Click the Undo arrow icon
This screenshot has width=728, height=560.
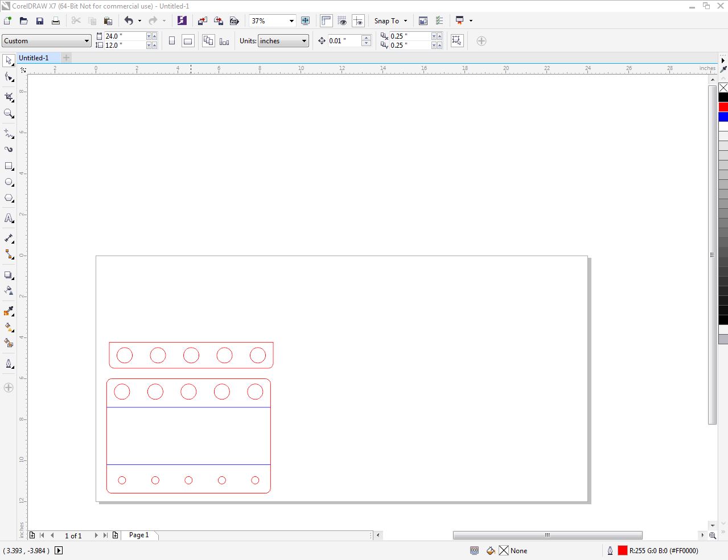[129, 21]
